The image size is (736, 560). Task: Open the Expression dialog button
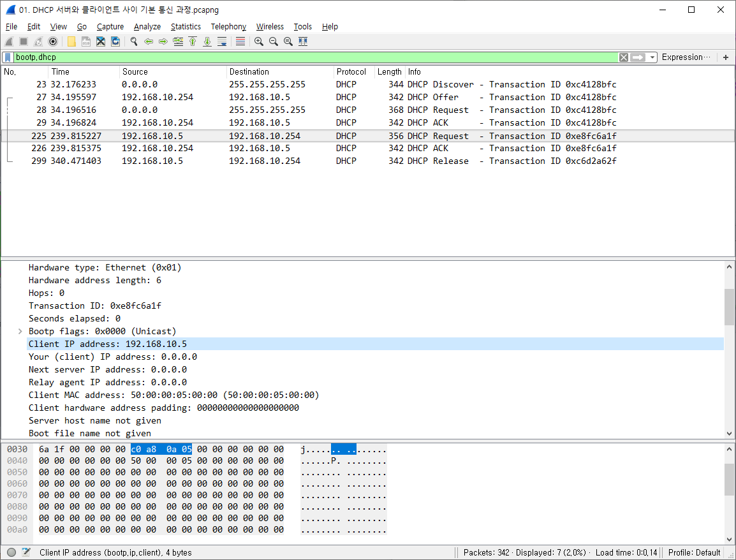tap(686, 57)
